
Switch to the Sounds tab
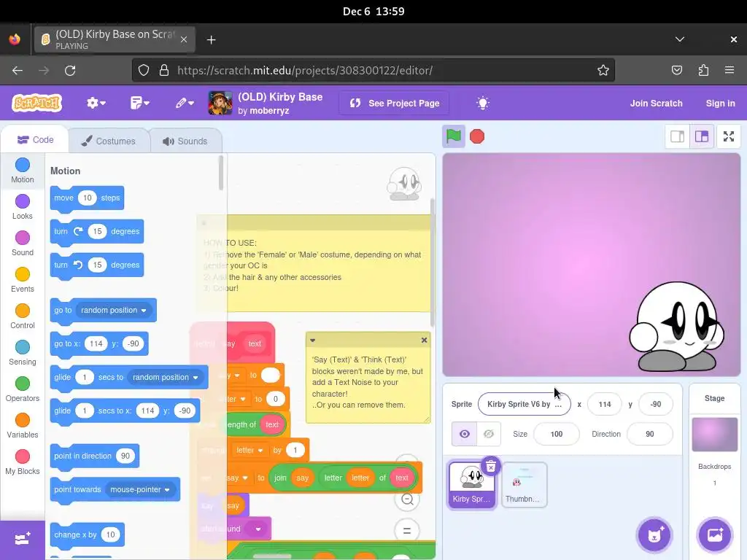coord(185,141)
